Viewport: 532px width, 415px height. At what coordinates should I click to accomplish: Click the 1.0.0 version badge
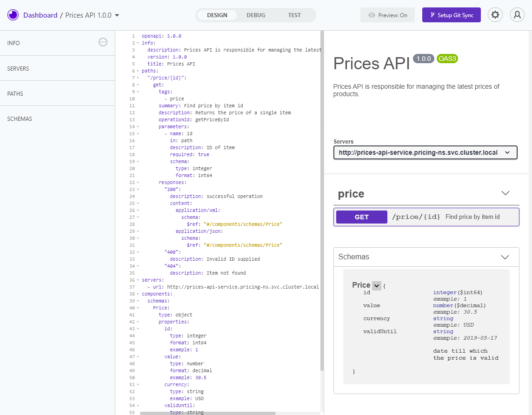point(424,59)
